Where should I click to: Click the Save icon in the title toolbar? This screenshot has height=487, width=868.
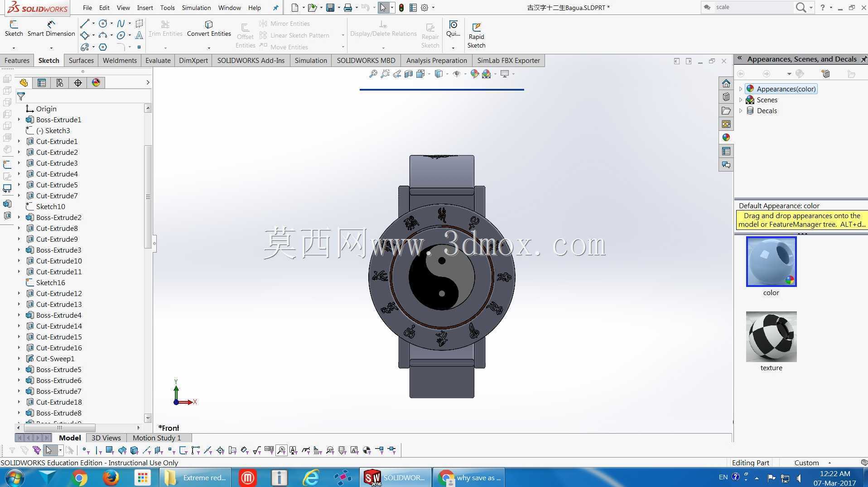[x=330, y=8]
